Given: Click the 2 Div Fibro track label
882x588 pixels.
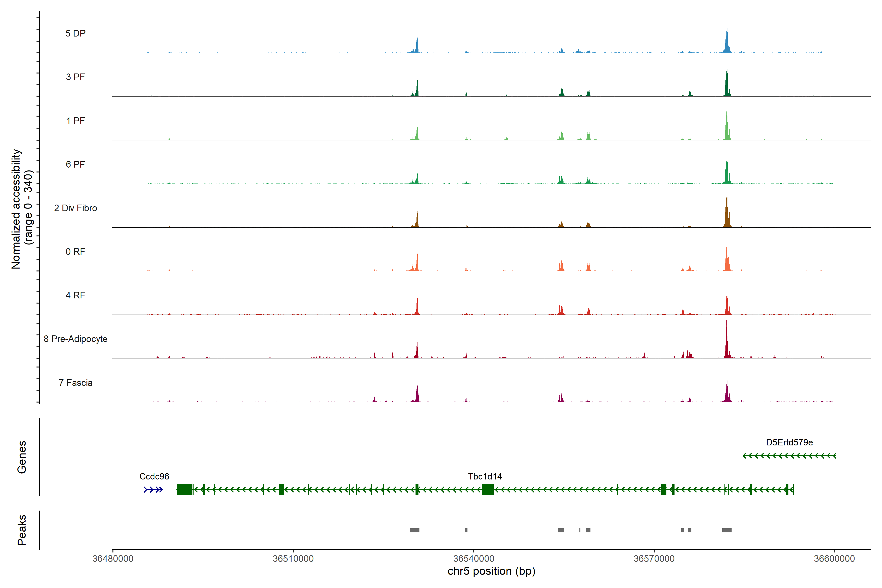Looking at the screenshot, I should [x=75, y=208].
